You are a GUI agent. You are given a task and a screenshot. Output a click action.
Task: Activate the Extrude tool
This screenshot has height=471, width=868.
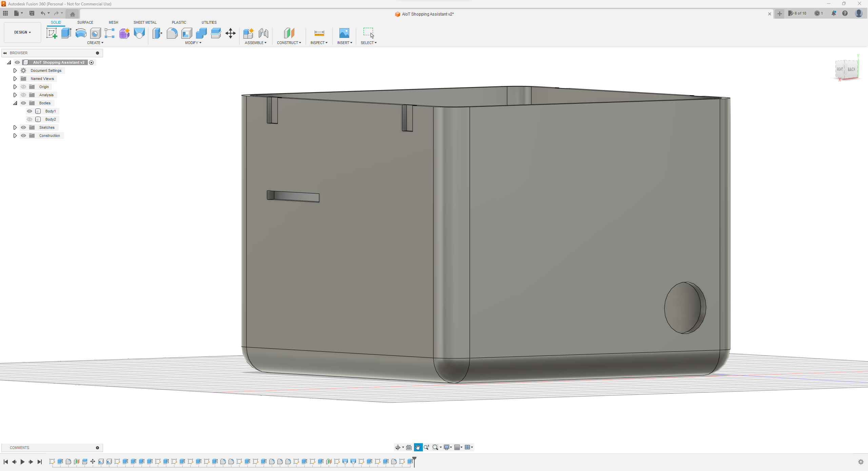(66, 33)
